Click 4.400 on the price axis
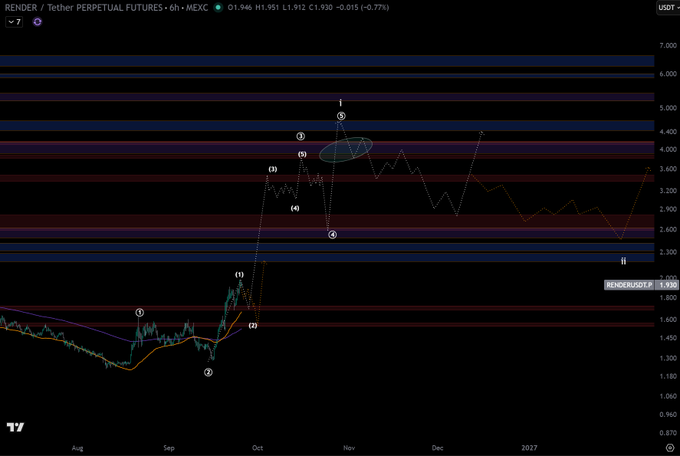The image size is (680, 456). tap(668, 131)
